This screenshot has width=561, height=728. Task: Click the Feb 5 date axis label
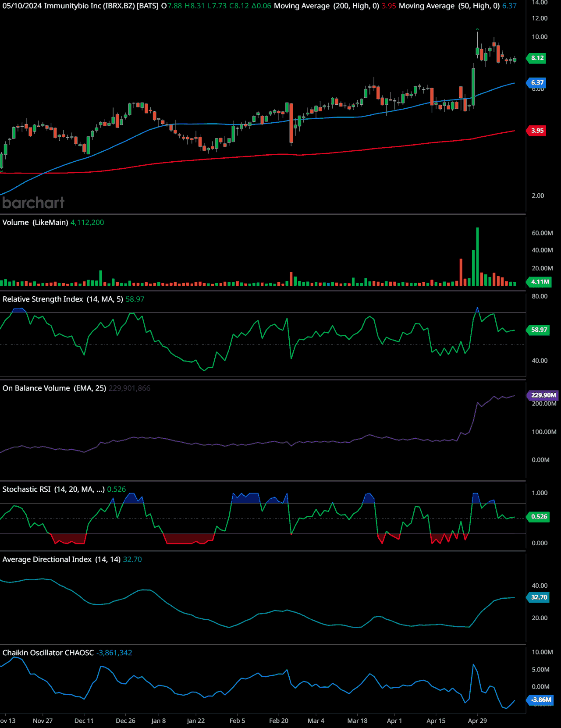click(237, 721)
